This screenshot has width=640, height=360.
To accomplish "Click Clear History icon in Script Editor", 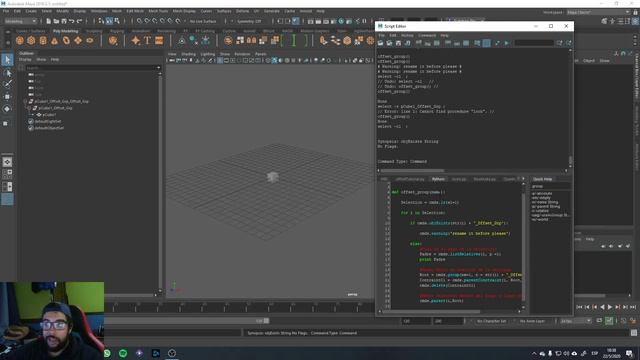I will (x=419, y=43).
